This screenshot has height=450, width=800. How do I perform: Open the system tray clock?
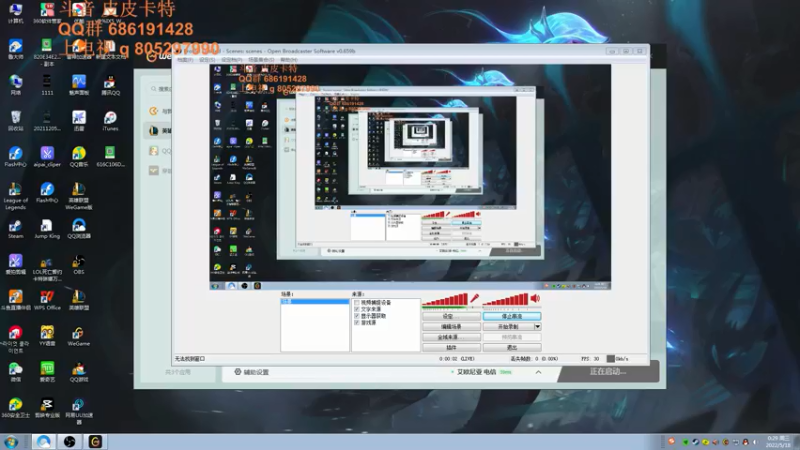pos(778,442)
